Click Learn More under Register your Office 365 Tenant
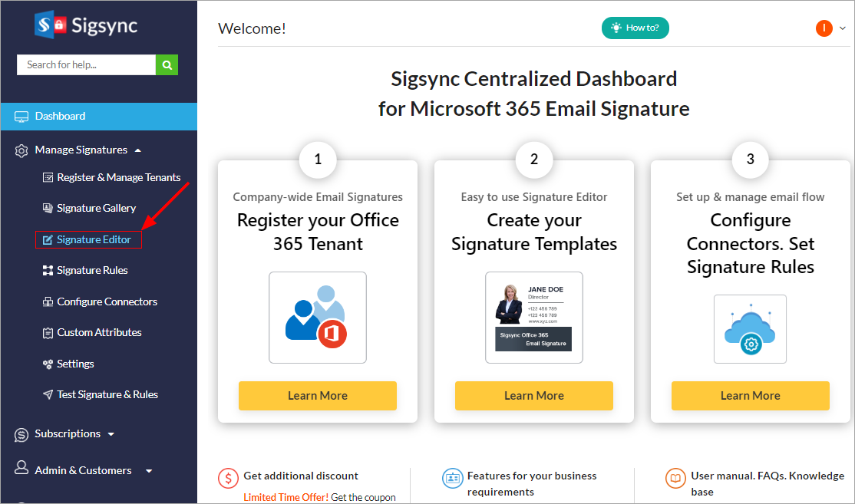This screenshot has height=504, width=855. pyautogui.click(x=317, y=396)
